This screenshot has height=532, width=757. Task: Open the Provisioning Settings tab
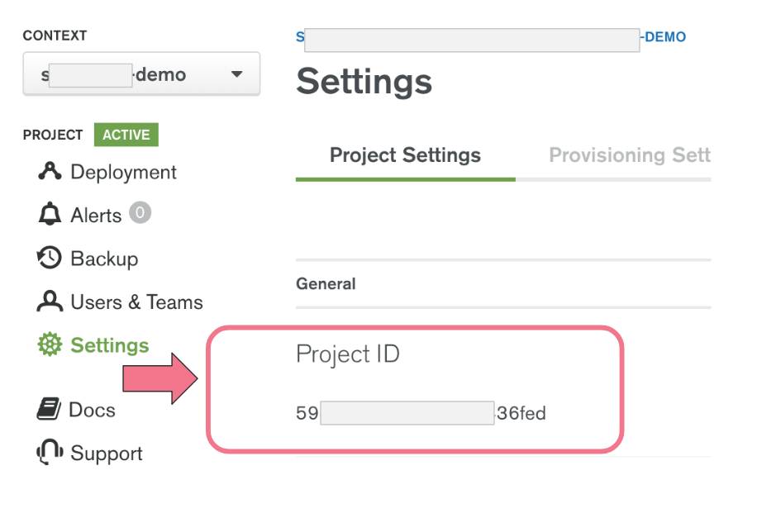click(629, 155)
